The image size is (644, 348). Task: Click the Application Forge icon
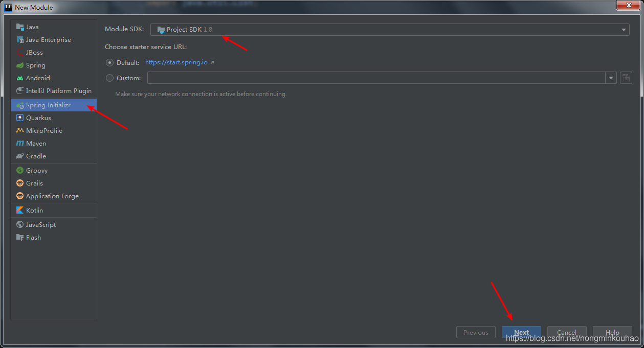(x=20, y=196)
